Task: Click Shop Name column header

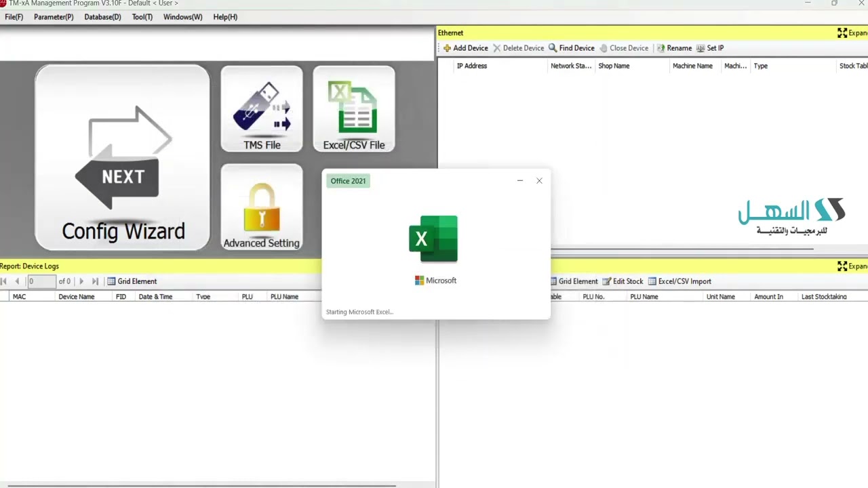Action: tap(614, 66)
